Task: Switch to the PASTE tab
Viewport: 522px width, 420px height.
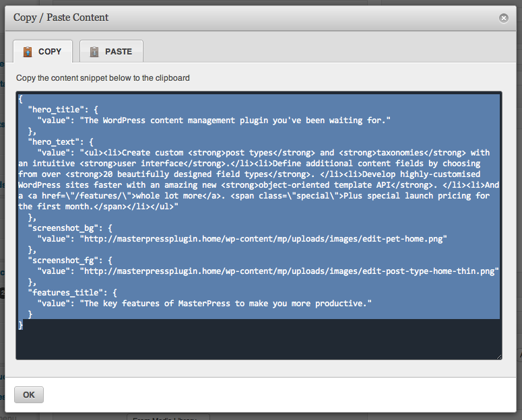Action: 112,51
